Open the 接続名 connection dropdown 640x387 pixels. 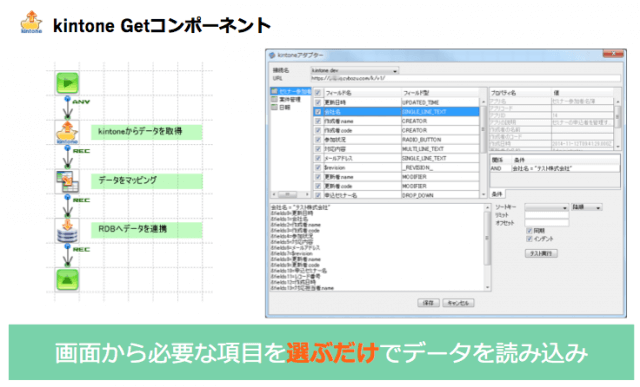[355, 70]
